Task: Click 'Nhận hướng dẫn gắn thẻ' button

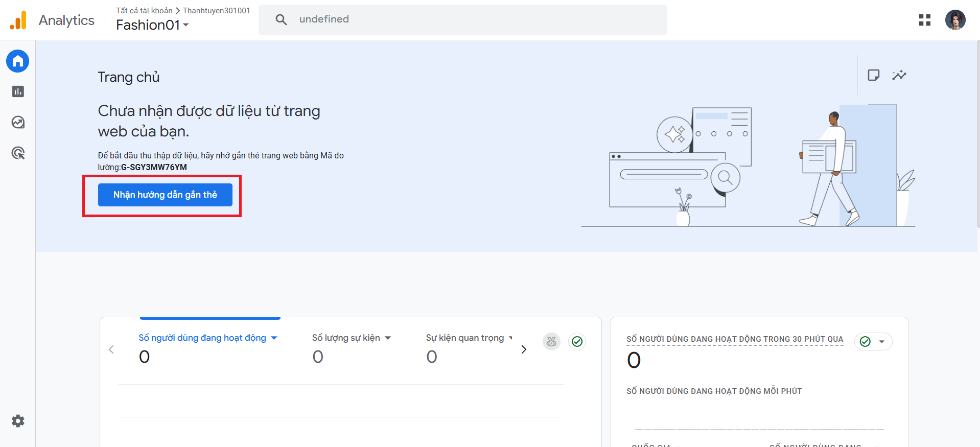Action: tap(165, 195)
